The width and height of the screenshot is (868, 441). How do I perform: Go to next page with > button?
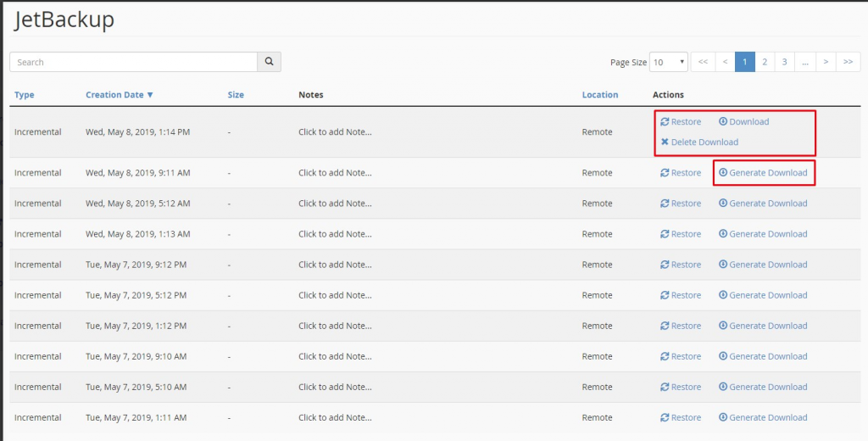click(x=826, y=62)
